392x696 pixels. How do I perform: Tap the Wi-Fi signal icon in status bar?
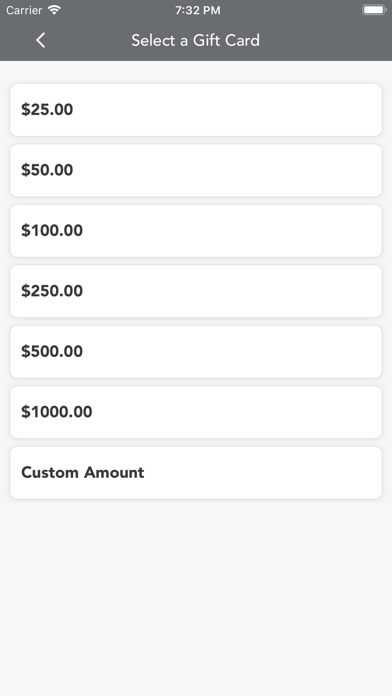[x=54, y=10]
